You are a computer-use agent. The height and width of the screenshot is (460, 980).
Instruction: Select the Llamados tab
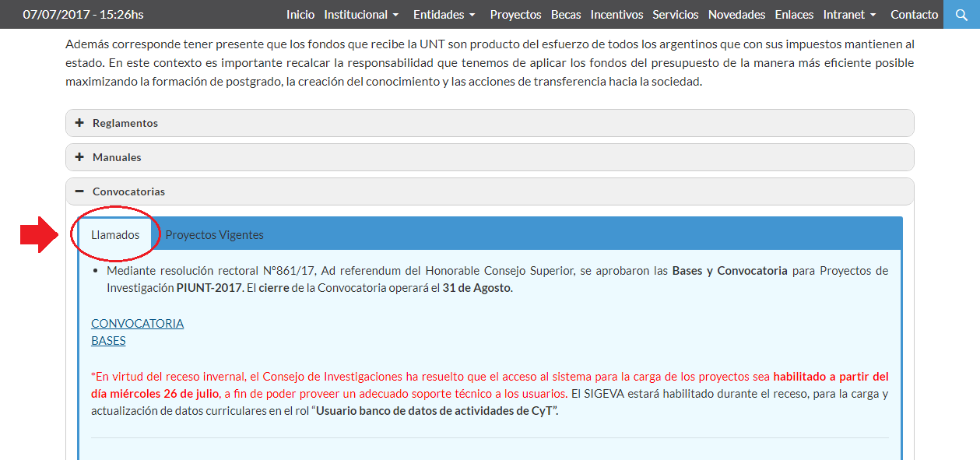click(115, 234)
